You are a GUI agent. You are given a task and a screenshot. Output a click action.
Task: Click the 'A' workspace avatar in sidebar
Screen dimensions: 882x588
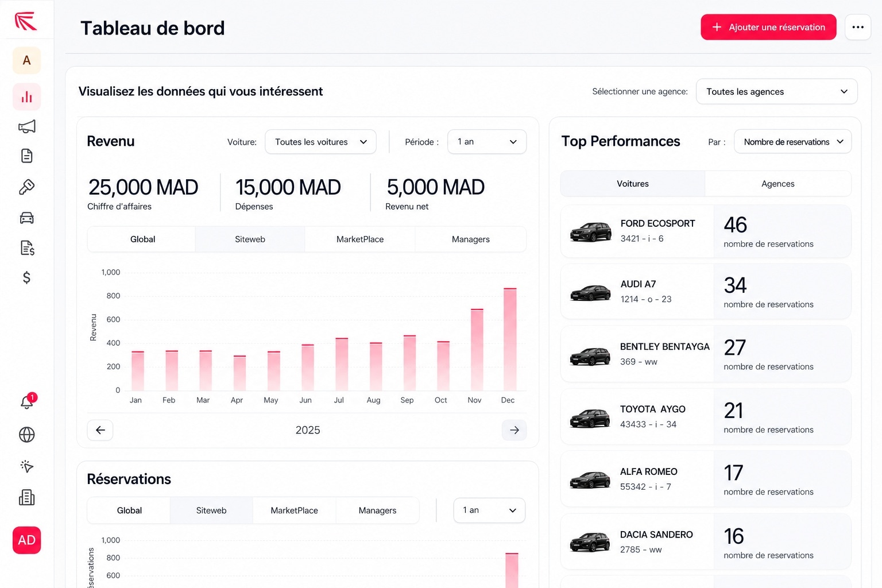coord(26,60)
